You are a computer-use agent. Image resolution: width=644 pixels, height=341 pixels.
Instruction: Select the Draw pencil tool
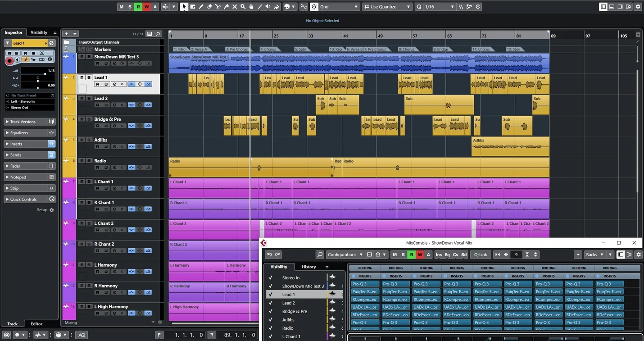point(201,7)
